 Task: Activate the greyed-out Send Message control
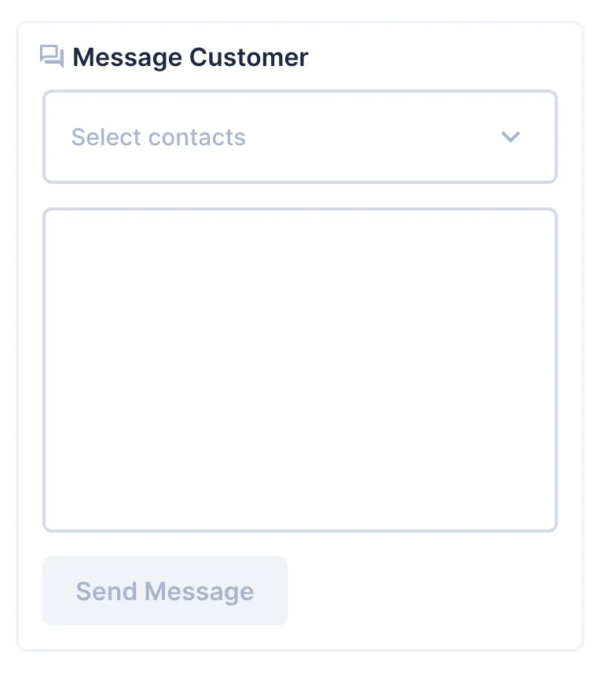click(164, 591)
